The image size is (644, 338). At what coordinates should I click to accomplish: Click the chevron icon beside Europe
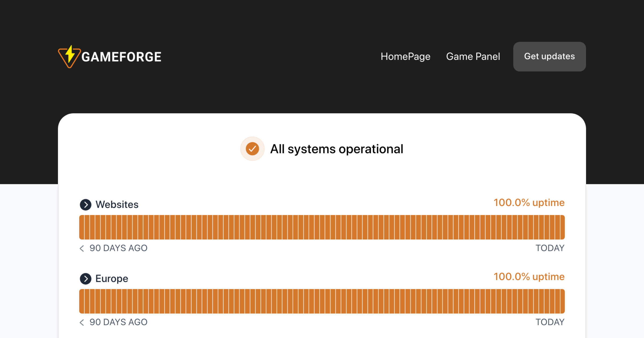(x=85, y=278)
